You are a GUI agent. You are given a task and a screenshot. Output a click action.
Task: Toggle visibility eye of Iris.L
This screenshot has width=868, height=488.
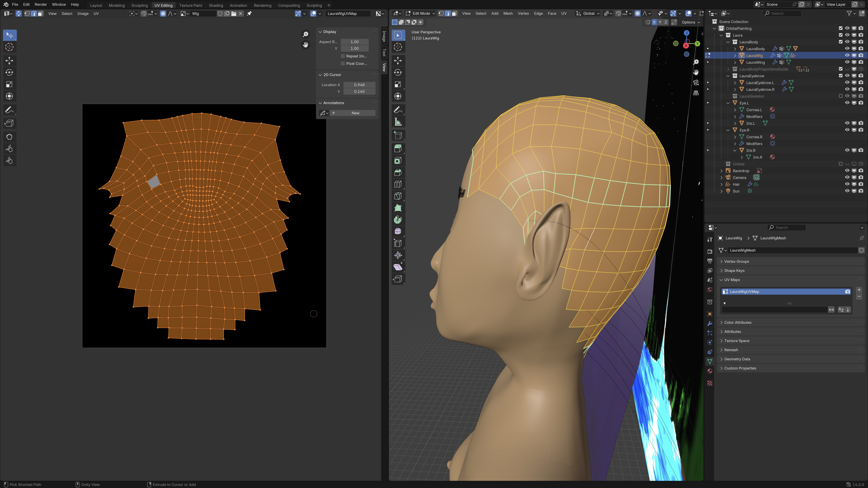(x=847, y=123)
